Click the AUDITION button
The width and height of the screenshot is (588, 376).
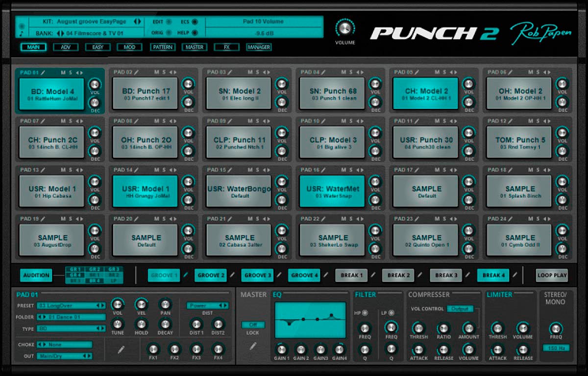click(36, 275)
